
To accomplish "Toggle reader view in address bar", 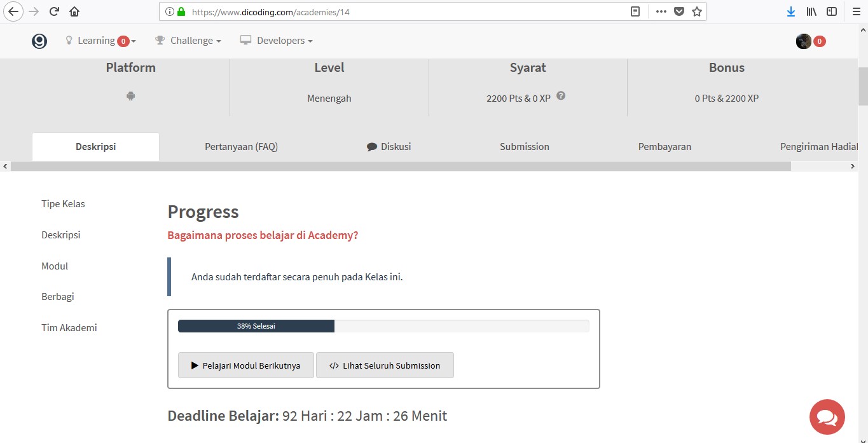I will pos(635,11).
